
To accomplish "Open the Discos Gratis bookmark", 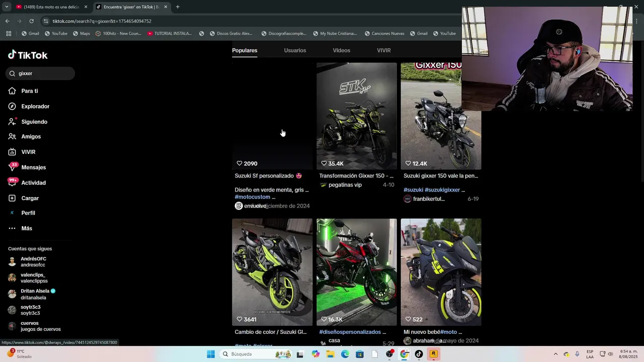I will point(231,34).
